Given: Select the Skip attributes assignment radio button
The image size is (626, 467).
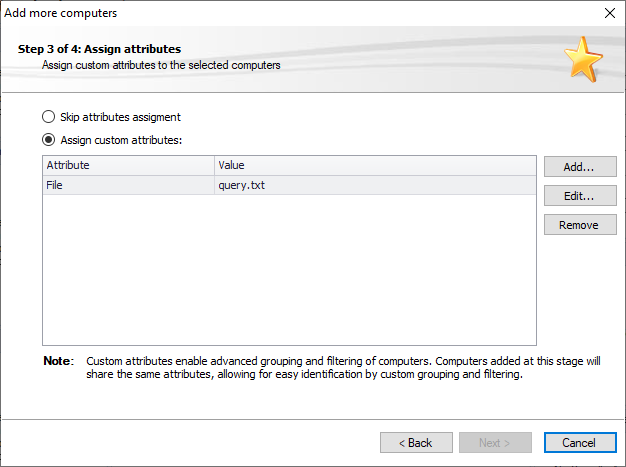Looking at the screenshot, I should 48,117.
